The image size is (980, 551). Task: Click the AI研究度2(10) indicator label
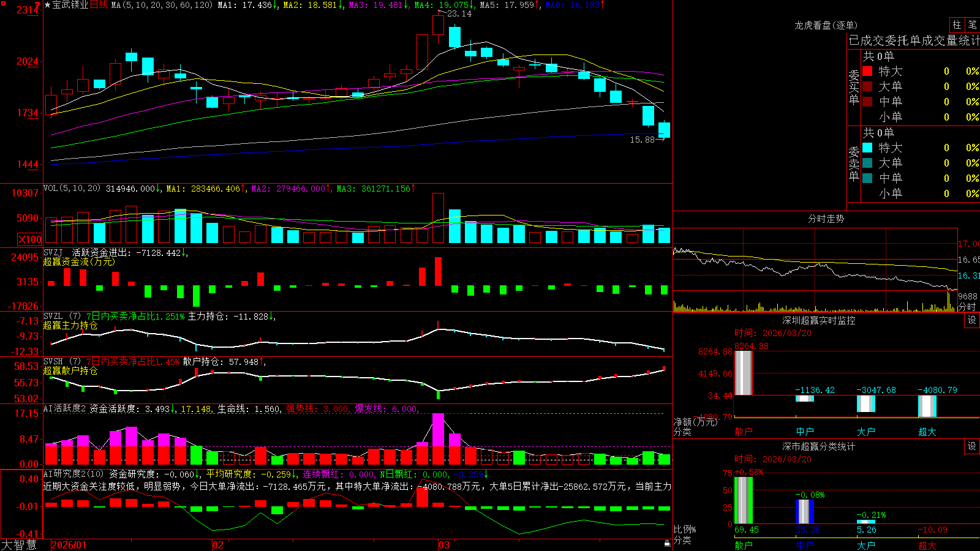pyautogui.click(x=73, y=474)
